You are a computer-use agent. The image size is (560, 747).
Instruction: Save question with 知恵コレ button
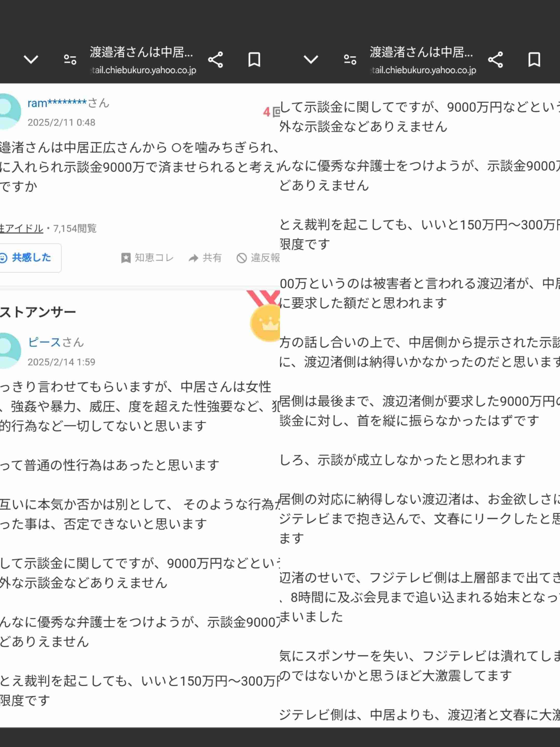click(x=147, y=258)
